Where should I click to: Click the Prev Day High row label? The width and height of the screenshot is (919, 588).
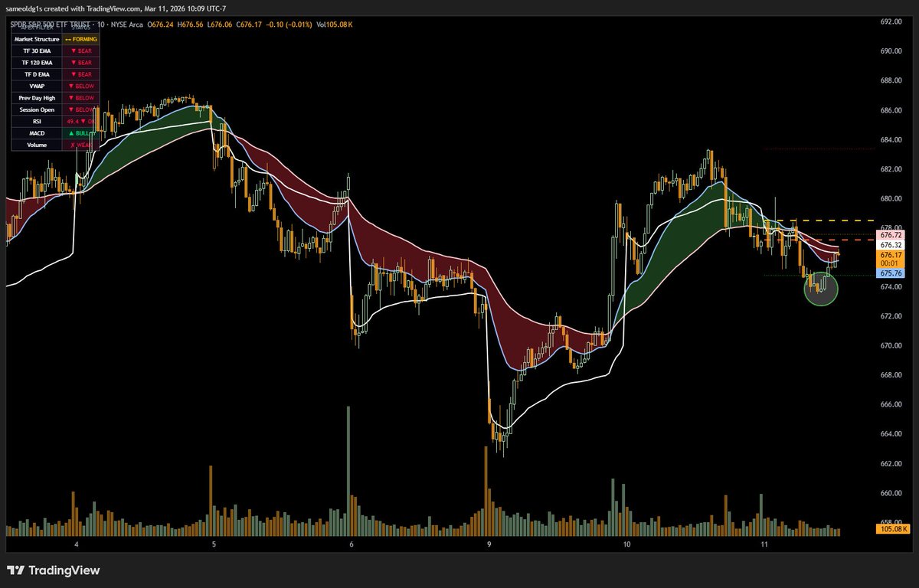37,98
